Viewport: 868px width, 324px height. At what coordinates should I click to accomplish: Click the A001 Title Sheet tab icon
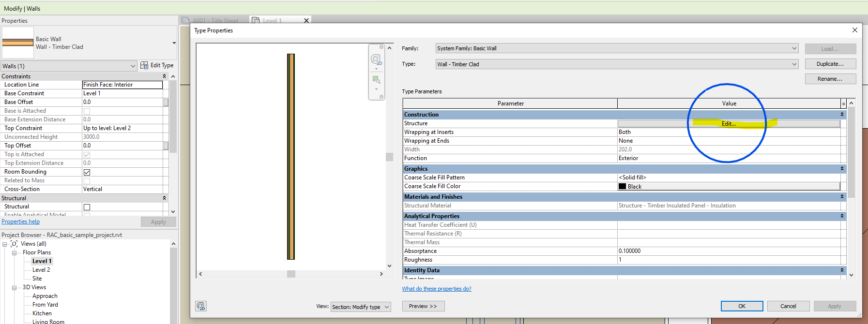pyautogui.click(x=185, y=20)
